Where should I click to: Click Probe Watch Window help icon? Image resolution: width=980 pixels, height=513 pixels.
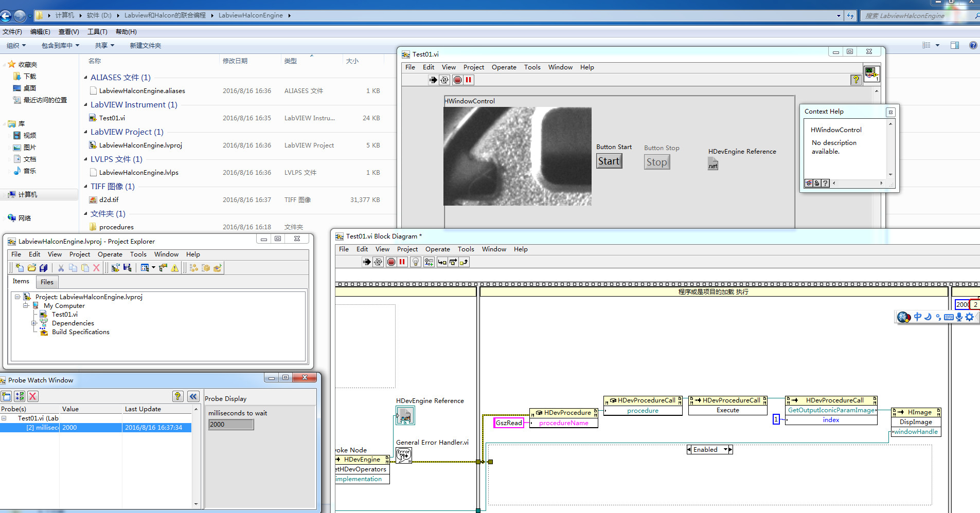[178, 396]
